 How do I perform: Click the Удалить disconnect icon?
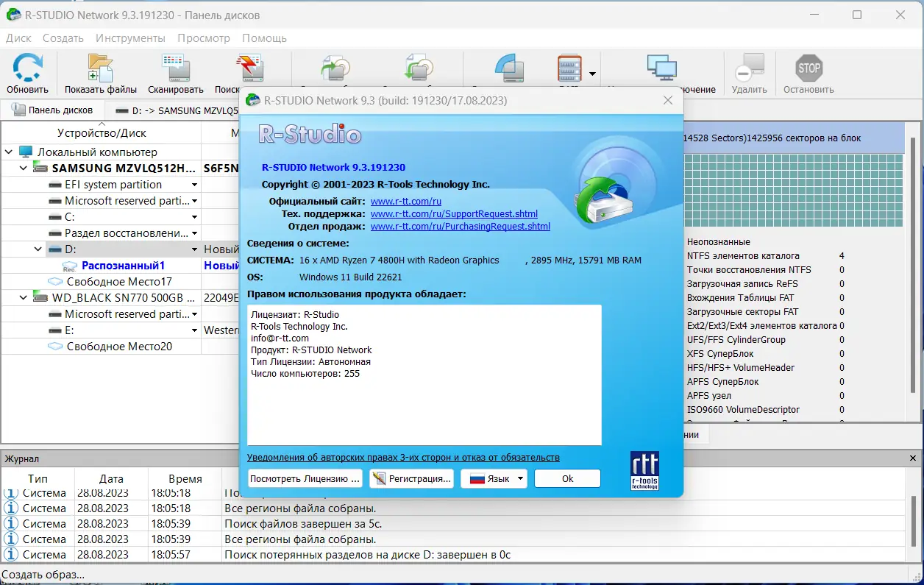tap(750, 67)
